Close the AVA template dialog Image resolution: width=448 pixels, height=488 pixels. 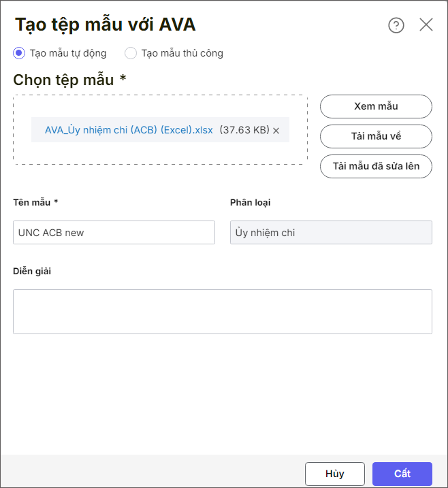pos(426,25)
